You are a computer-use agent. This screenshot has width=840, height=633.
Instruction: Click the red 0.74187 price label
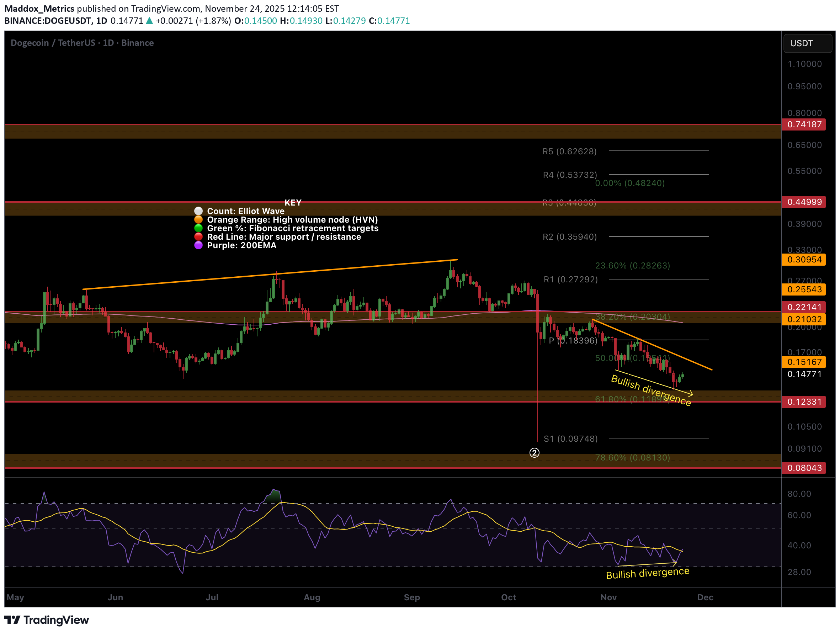point(803,124)
